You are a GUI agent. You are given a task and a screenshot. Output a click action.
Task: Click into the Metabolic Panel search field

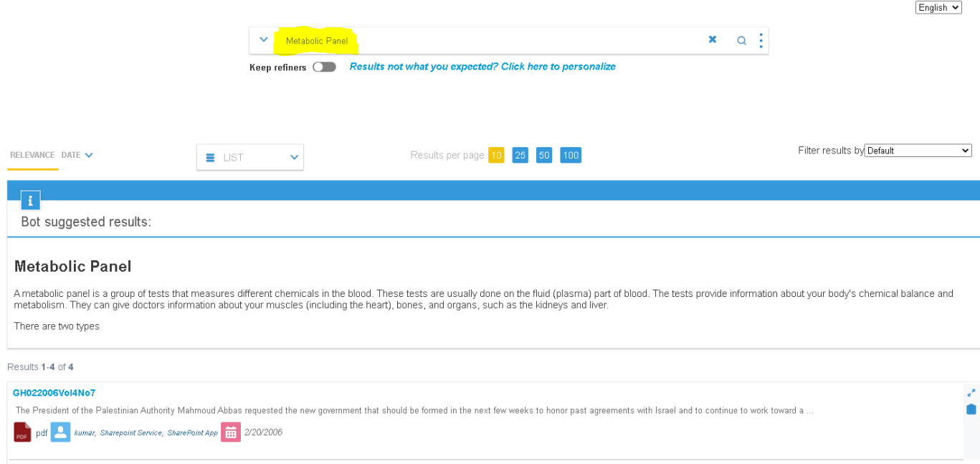click(487, 41)
